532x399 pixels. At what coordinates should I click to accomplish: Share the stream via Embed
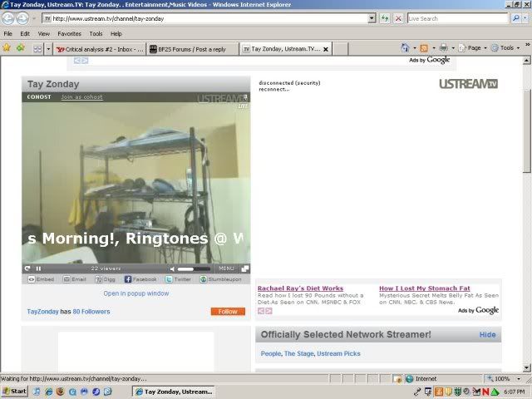click(41, 279)
